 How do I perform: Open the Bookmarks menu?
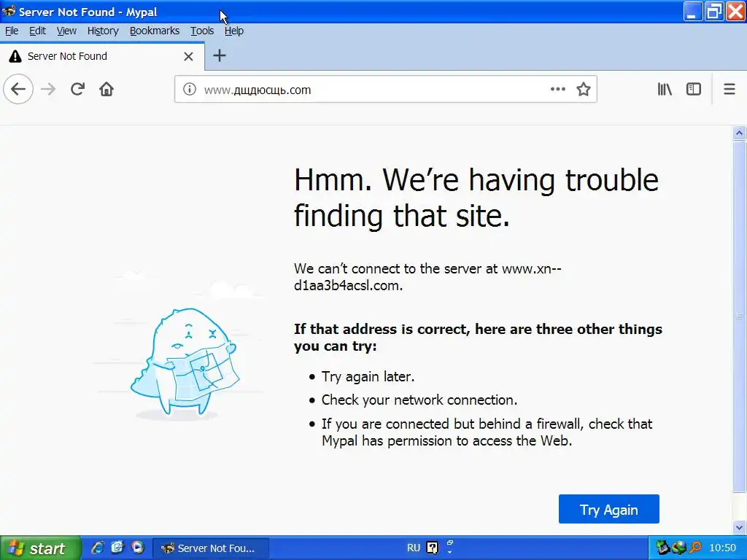coord(155,31)
